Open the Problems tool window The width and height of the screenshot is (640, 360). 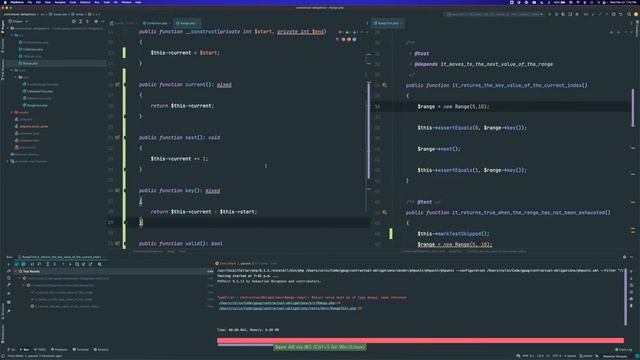pos(59,349)
